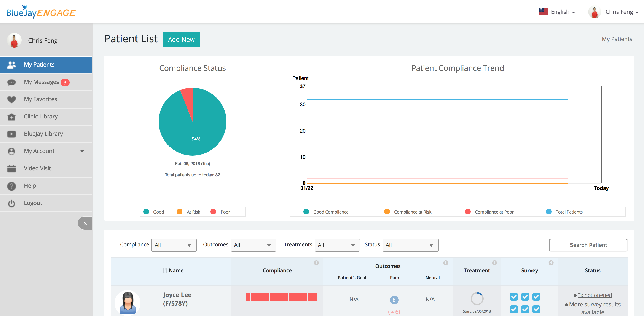Click the Clinic Library building icon
Image resolution: width=644 pixels, height=316 pixels.
tap(11, 117)
